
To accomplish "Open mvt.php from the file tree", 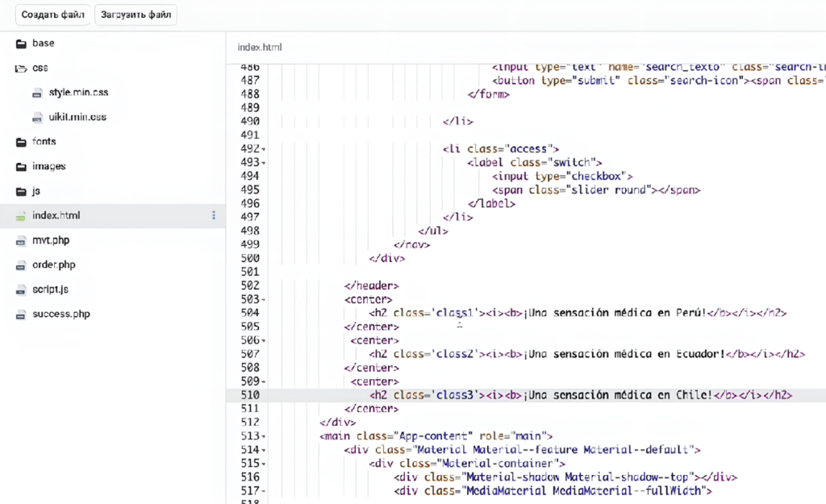I will [x=52, y=240].
